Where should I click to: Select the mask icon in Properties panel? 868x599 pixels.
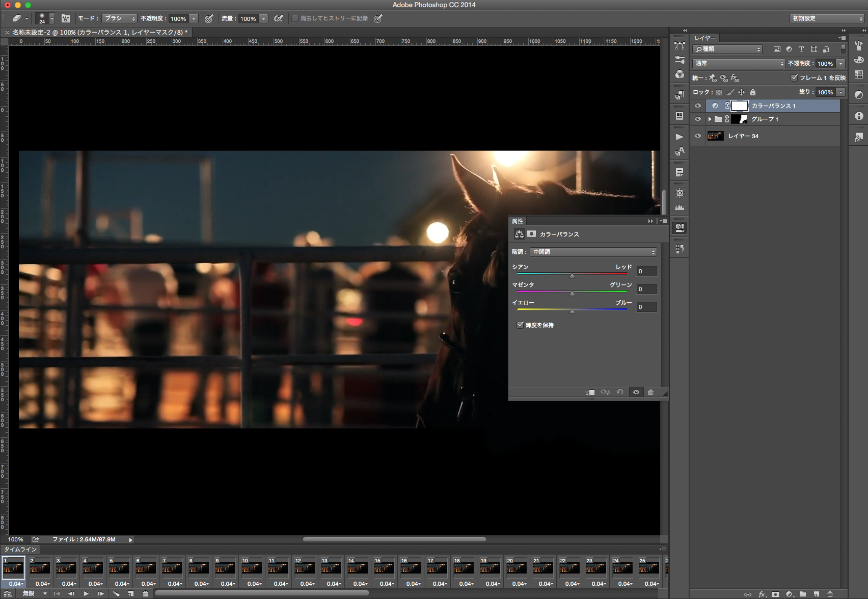click(531, 234)
